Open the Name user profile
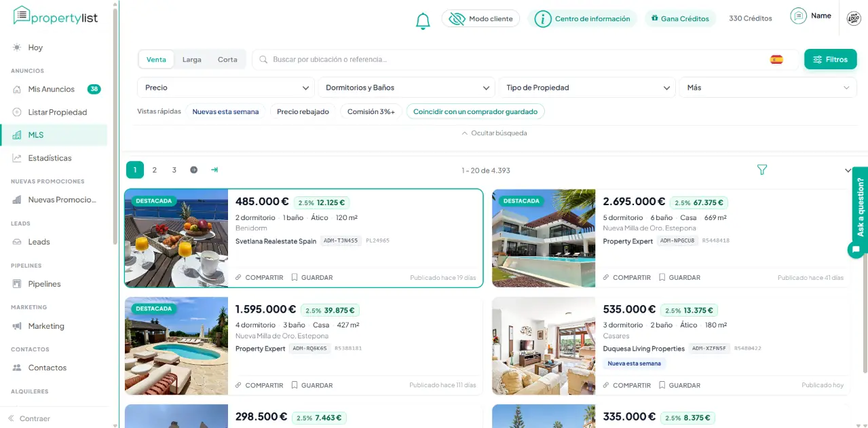Screen dimensions: 868x428 point(811,16)
